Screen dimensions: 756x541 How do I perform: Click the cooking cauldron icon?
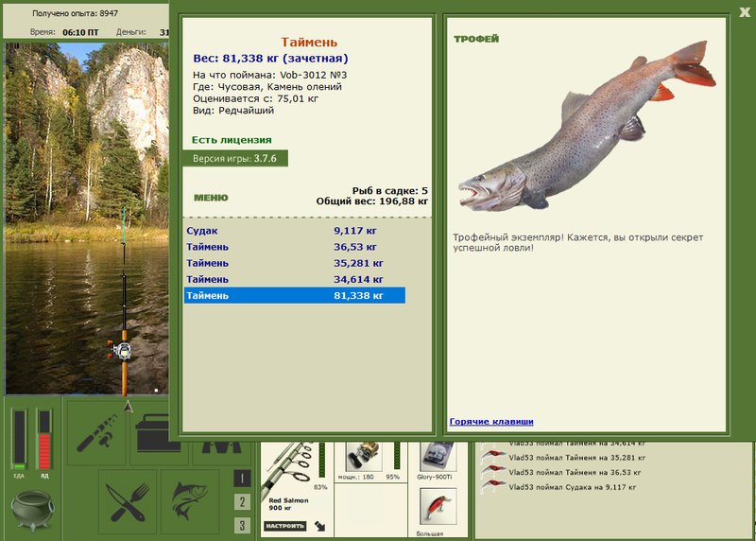[33, 511]
